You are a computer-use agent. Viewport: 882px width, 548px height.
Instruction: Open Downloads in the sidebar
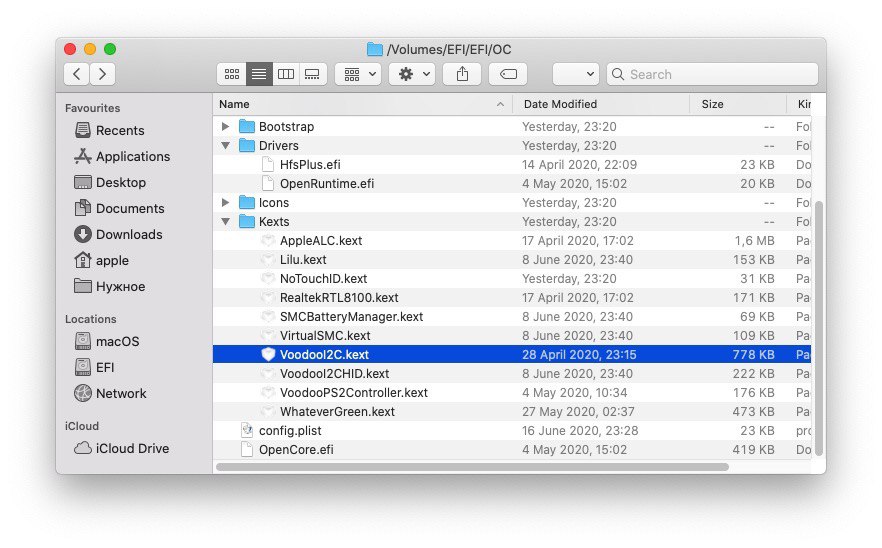pyautogui.click(x=118, y=234)
